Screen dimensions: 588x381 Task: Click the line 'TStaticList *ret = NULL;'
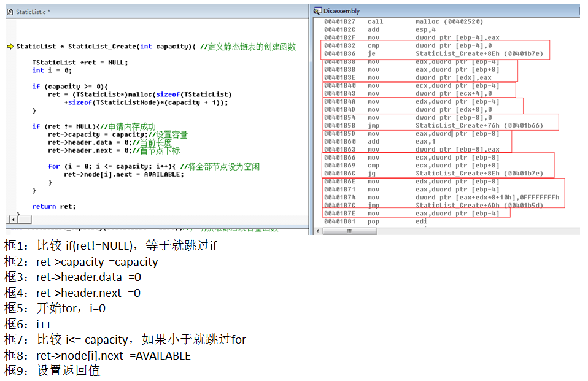(x=80, y=62)
